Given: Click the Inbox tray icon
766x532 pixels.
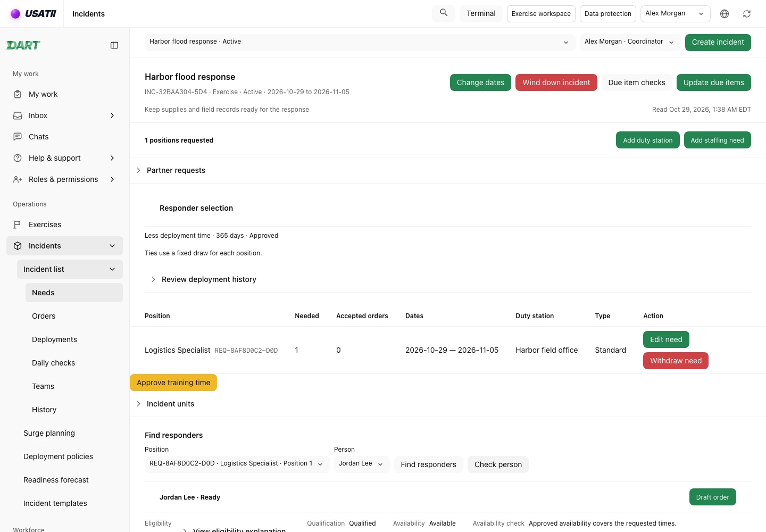Looking at the screenshot, I should tap(18, 115).
